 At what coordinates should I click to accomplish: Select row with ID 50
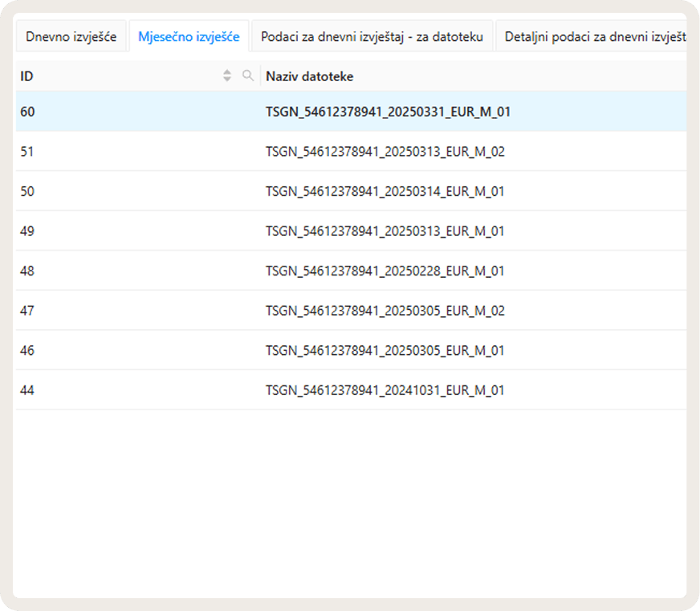tap(352, 191)
